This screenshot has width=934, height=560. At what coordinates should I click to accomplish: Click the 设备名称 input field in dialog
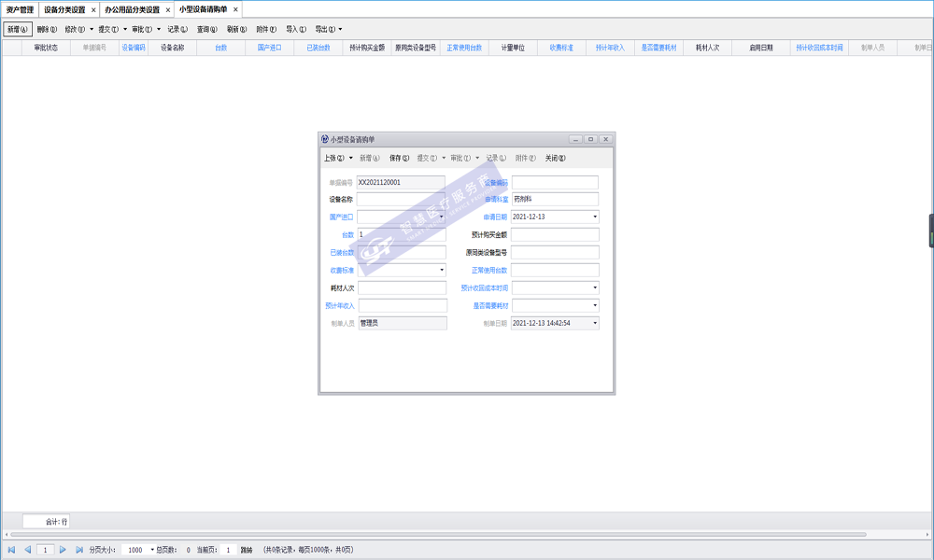[x=401, y=199]
